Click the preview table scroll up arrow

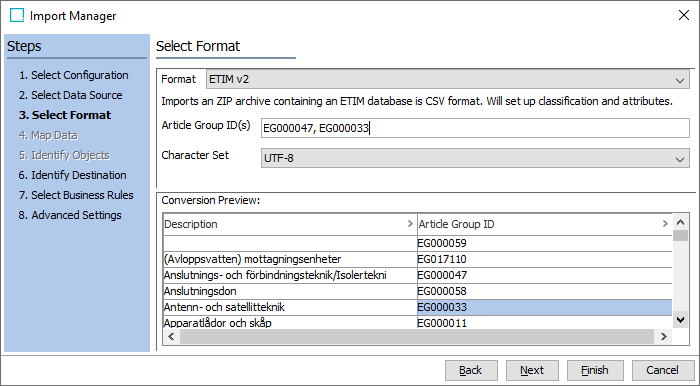click(680, 222)
